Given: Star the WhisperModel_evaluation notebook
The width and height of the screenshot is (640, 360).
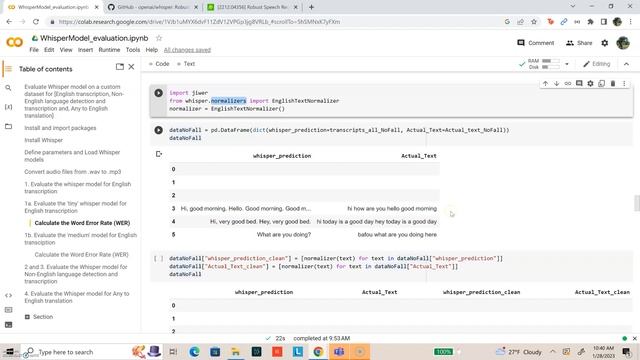Looking at the screenshot, I should [159, 38].
